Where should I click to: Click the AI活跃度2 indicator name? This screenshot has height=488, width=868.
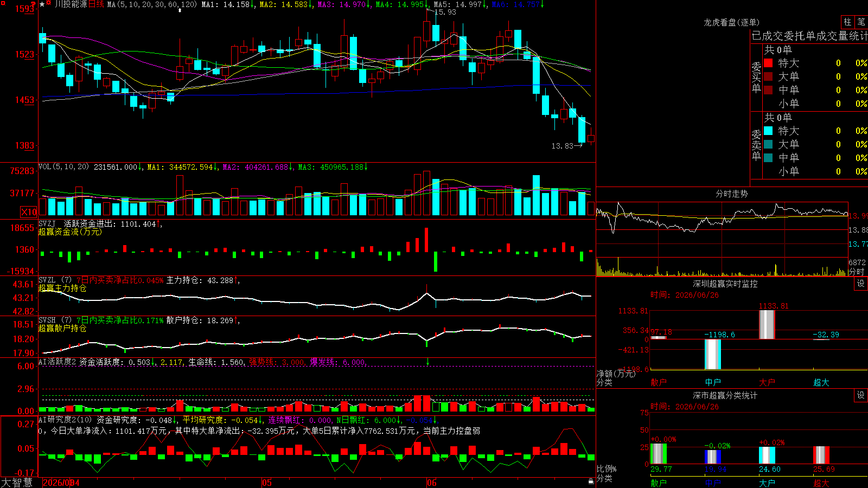(x=58, y=362)
